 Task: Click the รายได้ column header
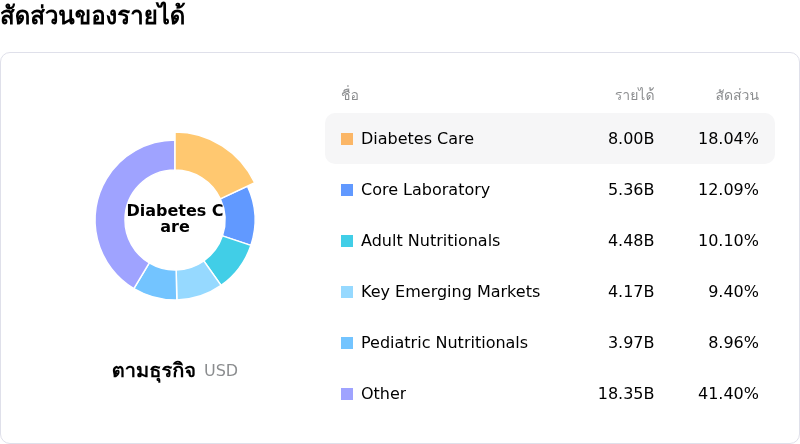coord(634,96)
